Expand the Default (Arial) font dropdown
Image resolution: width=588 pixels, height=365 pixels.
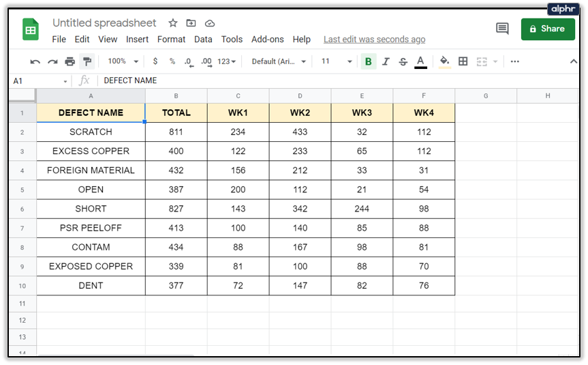(x=279, y=61)
